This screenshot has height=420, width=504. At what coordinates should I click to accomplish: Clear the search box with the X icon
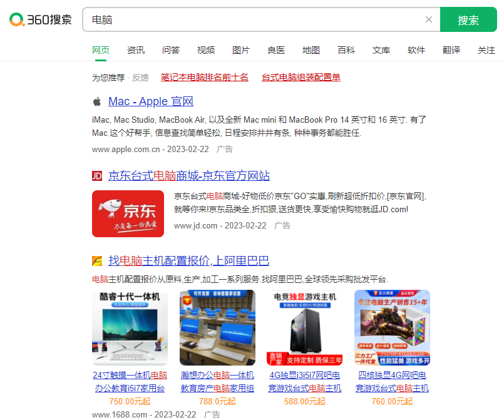[429, 19]
